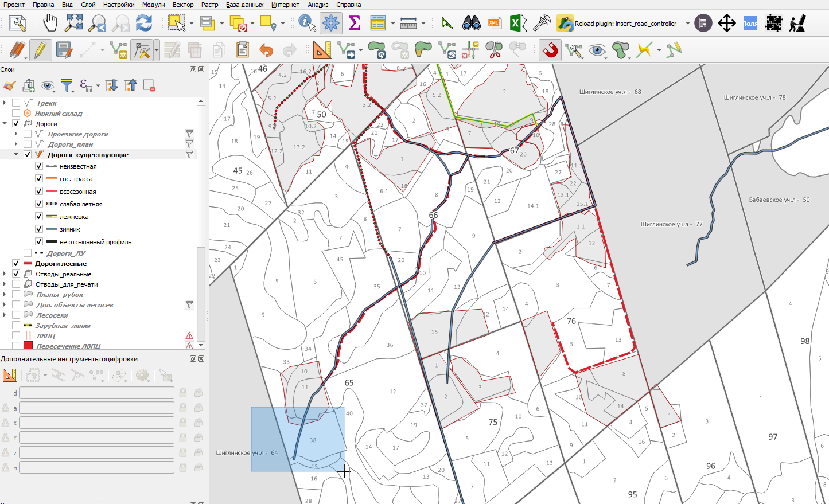Select the Measure line ruler tool
This screenshot has height=504, width=829.
pos(408,23)
